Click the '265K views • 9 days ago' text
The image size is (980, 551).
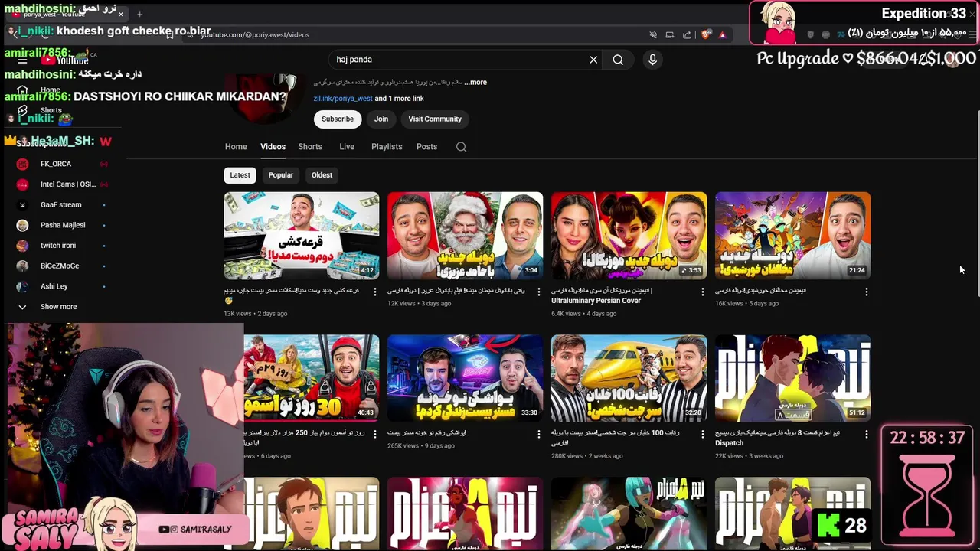[421, 445]
